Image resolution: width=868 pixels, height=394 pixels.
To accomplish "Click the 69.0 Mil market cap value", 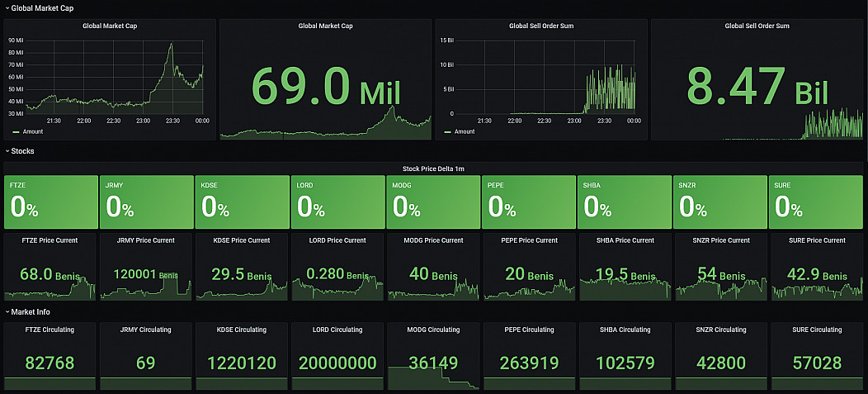I will point(324,86).
